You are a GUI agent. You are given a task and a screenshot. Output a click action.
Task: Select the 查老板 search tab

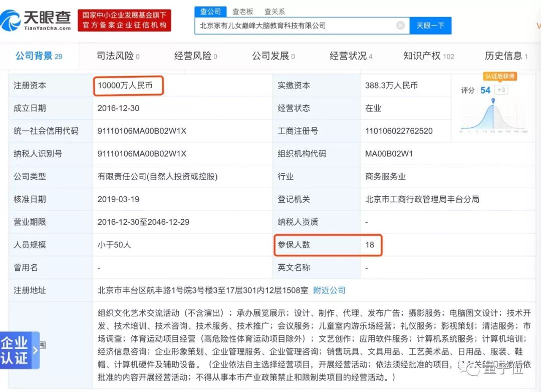(x=242, y=12)
